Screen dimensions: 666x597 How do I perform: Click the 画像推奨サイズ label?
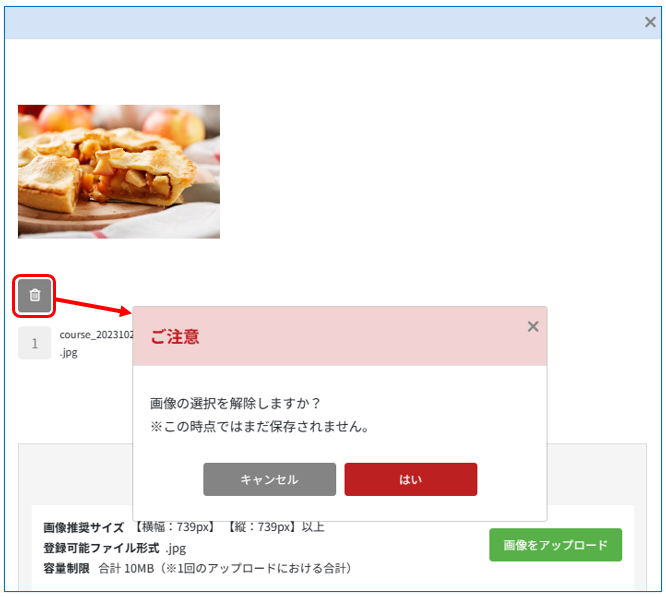[83, 527]
